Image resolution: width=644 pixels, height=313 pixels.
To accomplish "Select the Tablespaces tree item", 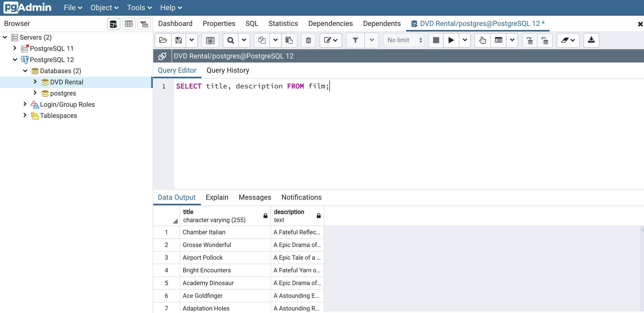I will [x=58, y=116].
